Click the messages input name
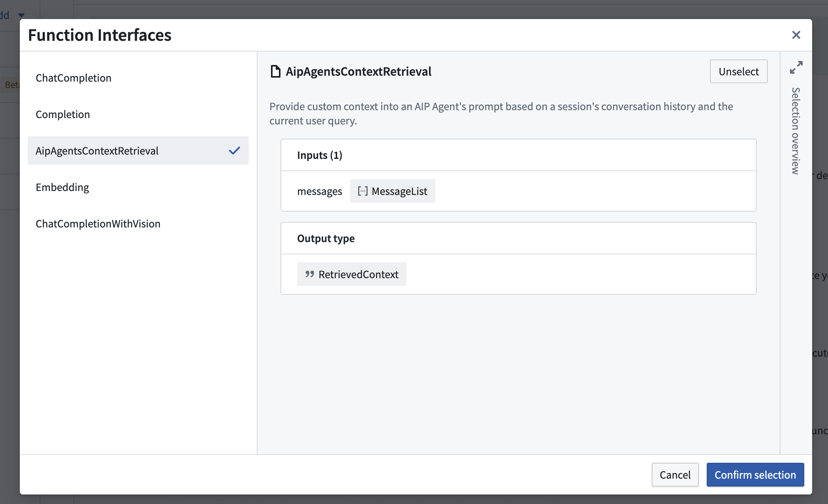The image size is (828, 504). [319, 191]
